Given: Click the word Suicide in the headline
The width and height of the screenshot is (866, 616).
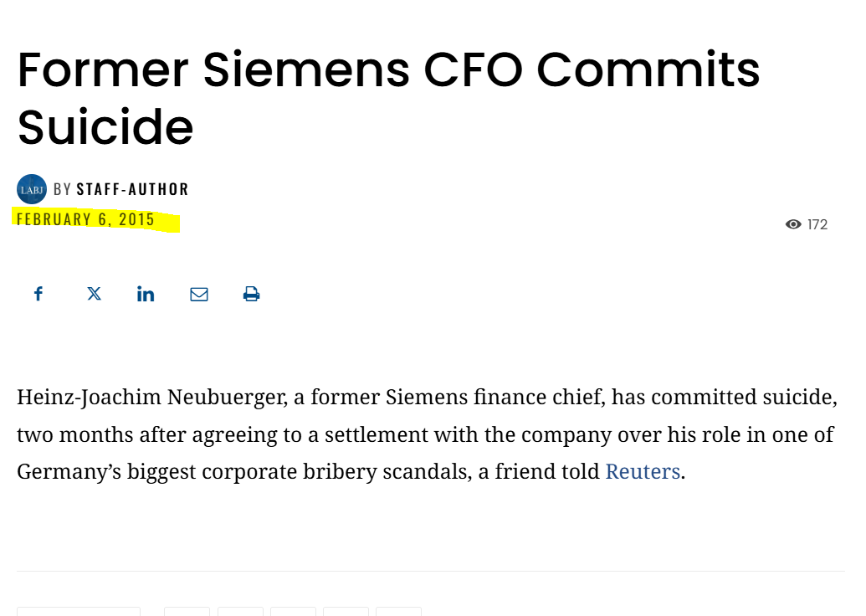Looking at the screenshot, I should click(x=105, y=127).
